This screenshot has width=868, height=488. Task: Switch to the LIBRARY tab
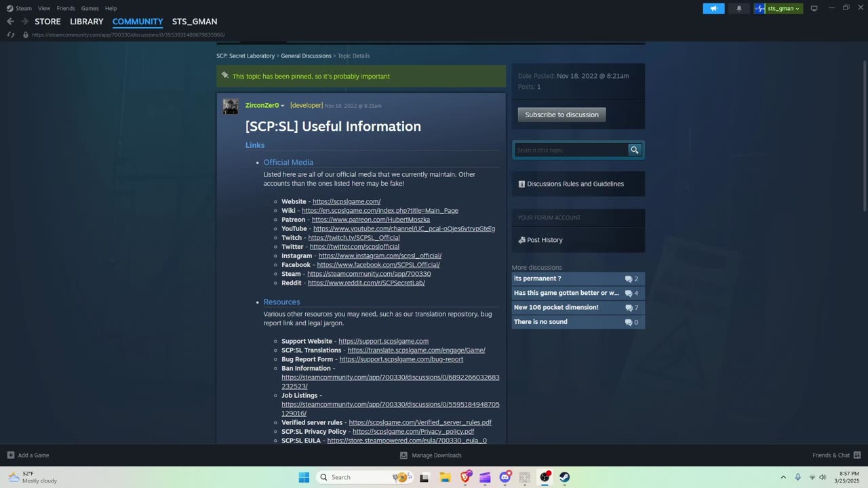(87, 22)
